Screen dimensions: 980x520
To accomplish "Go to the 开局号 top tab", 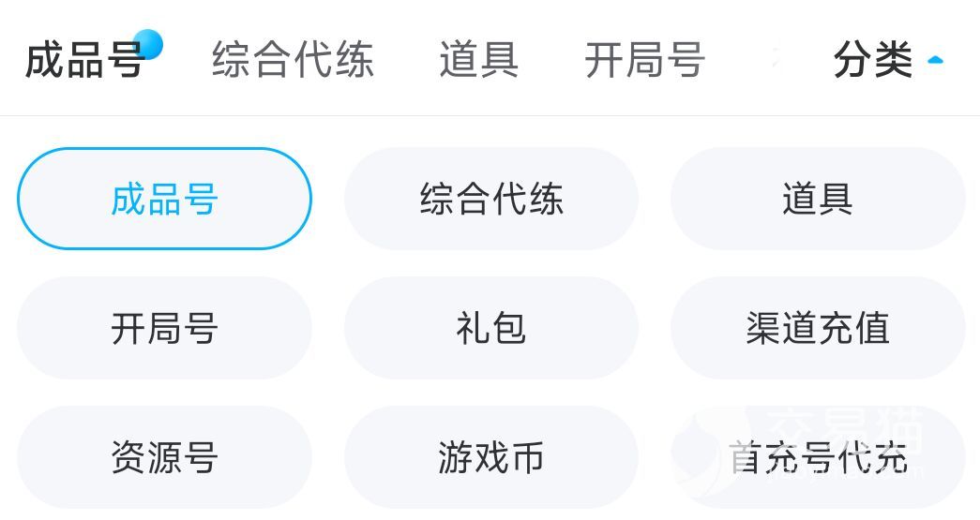I will coord(644,61).
